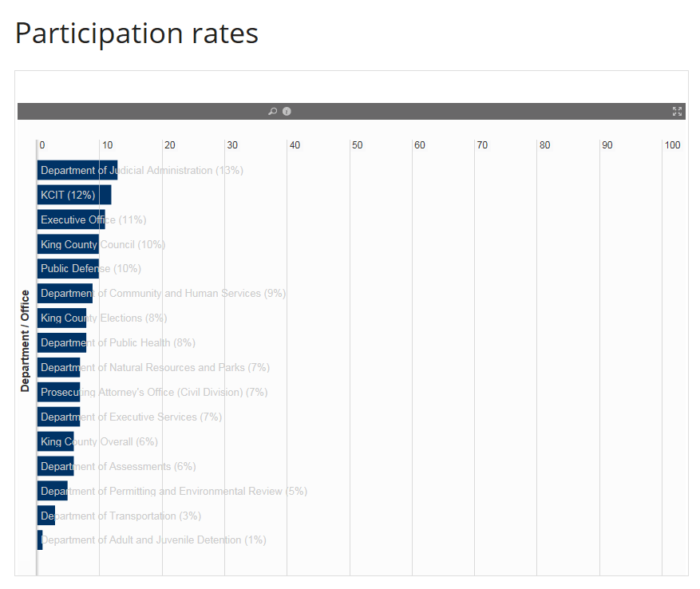Click the Department / Office axis title

[x=25, y=341]
